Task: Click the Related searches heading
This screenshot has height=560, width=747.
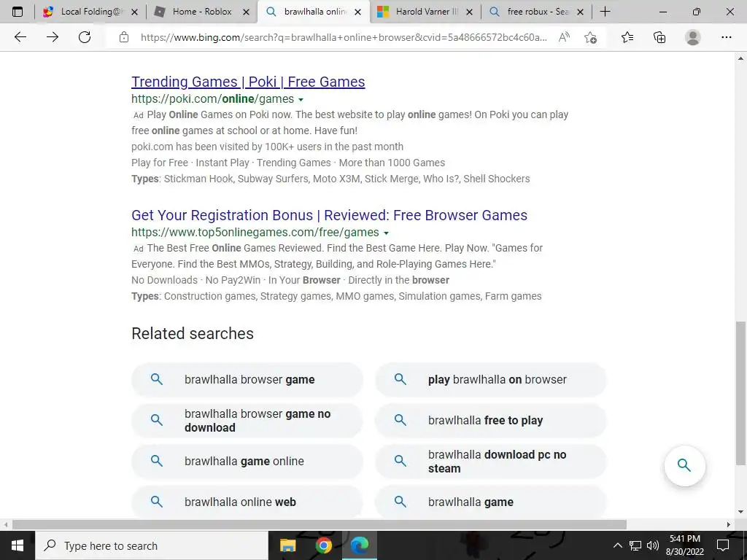Action: (x=193, y=333)
